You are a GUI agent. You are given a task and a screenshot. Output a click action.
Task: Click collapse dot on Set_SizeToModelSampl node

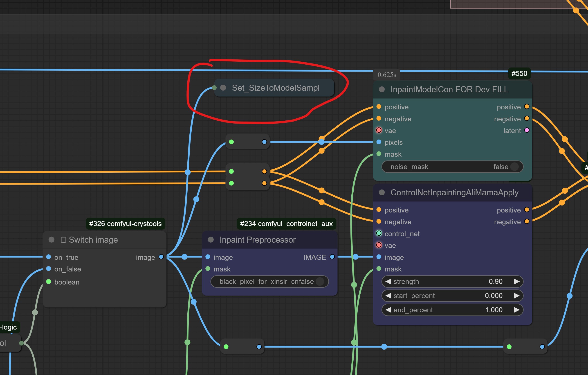[x=223, y=88]
